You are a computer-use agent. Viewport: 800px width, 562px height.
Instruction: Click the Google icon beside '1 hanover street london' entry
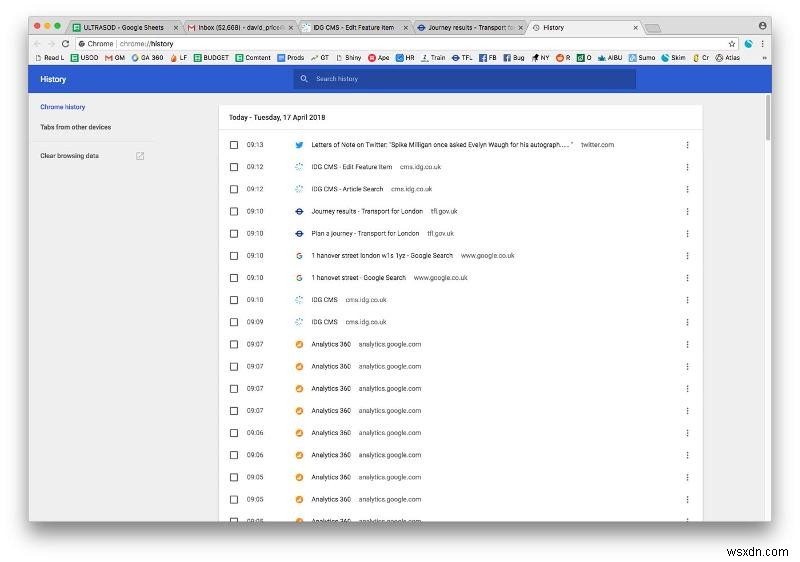tap(299, 255)
